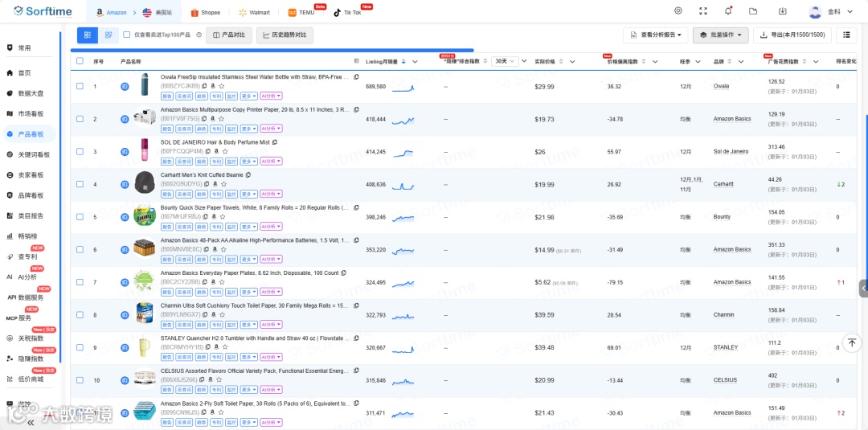
Task: Sort by 实际价格 column
Action: coord(563,61)
